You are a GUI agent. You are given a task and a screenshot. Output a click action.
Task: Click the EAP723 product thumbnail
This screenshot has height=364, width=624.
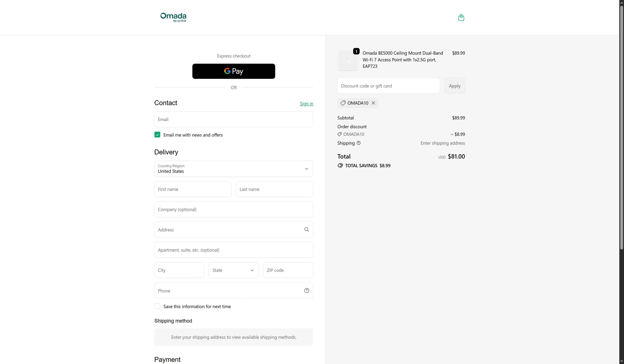[348, 60]
